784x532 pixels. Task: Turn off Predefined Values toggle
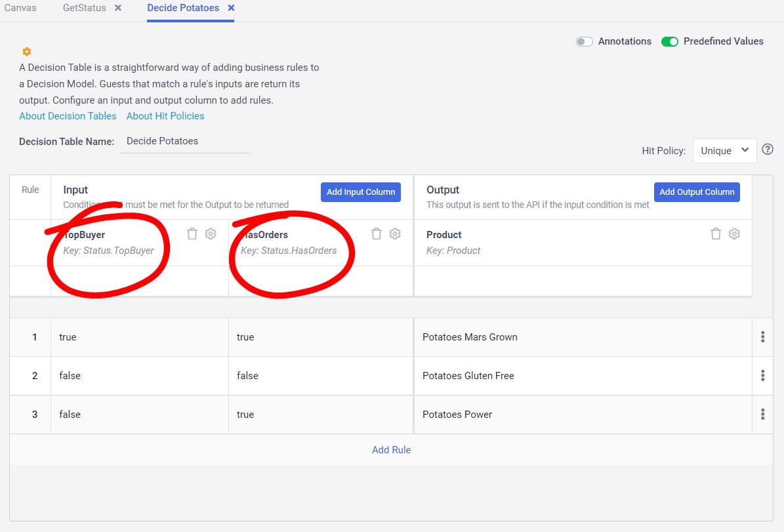[x=669, y=41]
